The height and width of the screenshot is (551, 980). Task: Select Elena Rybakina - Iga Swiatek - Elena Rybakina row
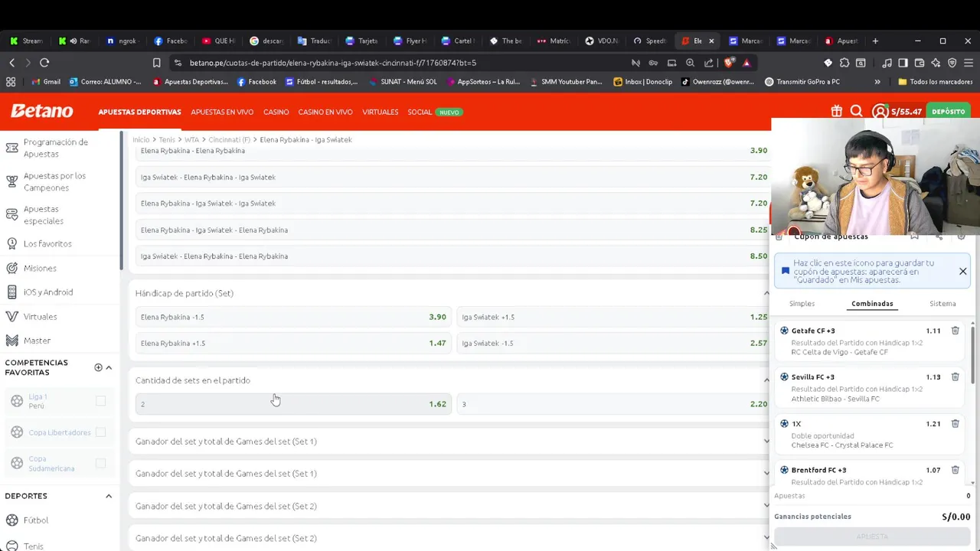click(x=452, y=230)
